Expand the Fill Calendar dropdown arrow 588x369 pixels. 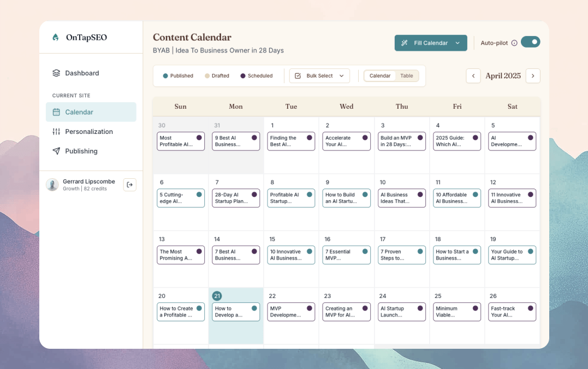pos(458,43)
